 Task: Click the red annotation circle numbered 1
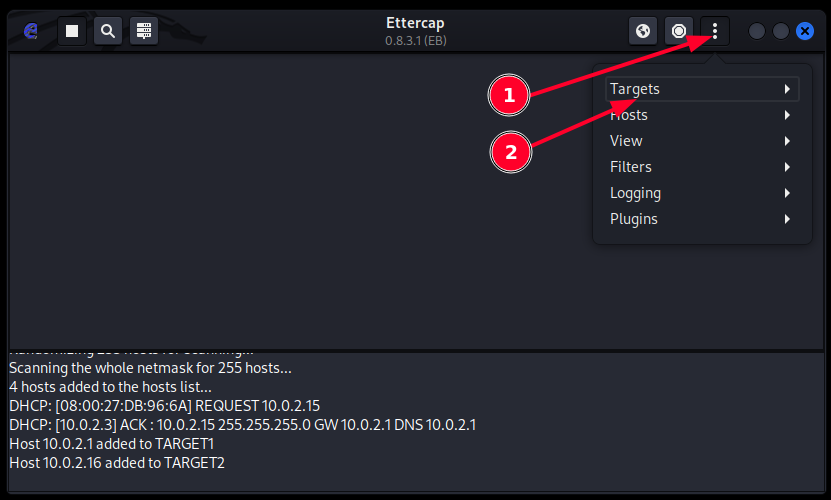(x=509, y=96)
